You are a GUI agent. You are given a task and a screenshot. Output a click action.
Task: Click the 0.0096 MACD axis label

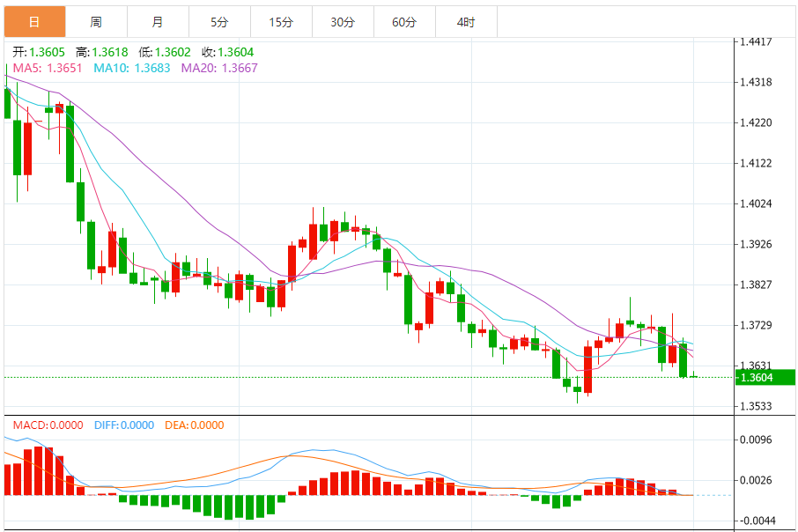click(x=756, y=440)
